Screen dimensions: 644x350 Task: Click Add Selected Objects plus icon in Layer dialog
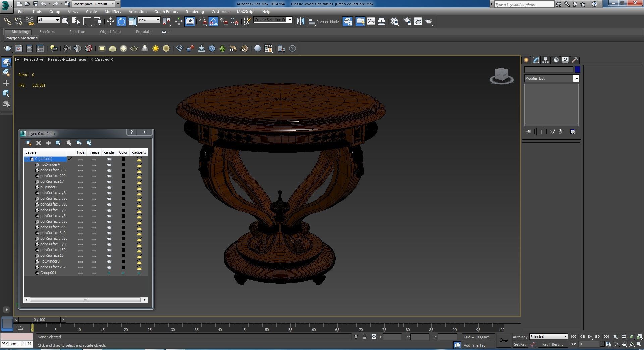tap(49, 143)
